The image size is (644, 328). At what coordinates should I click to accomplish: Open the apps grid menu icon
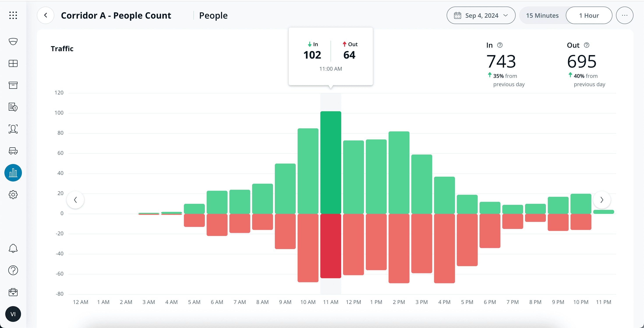tap(13, 16)
